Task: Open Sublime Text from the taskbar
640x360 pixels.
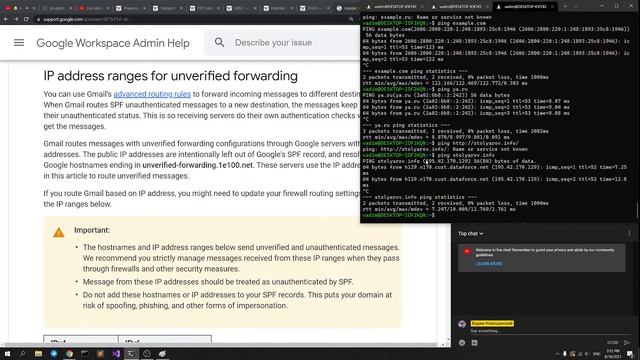Action: tap(100, 354)
